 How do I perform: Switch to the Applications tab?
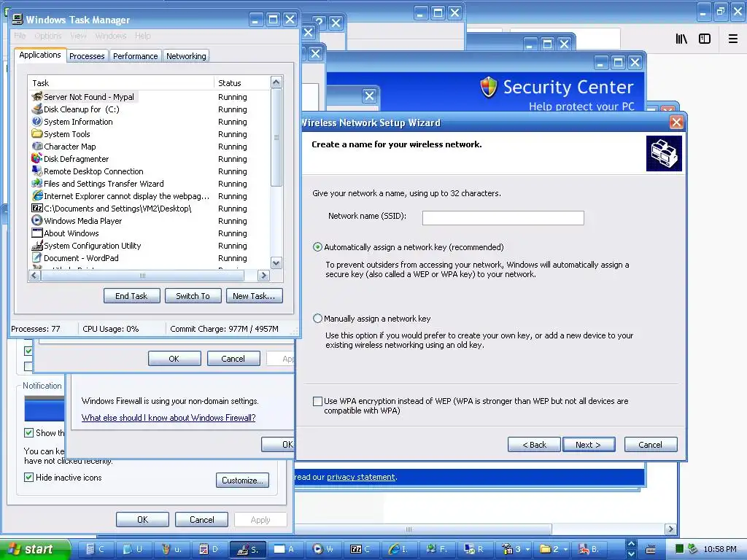point(40,55)
